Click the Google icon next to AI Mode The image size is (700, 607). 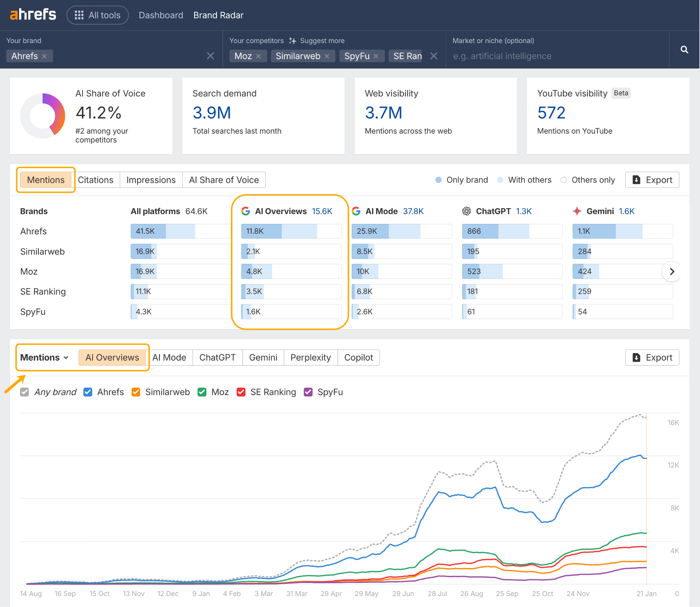tap(356, 211)
